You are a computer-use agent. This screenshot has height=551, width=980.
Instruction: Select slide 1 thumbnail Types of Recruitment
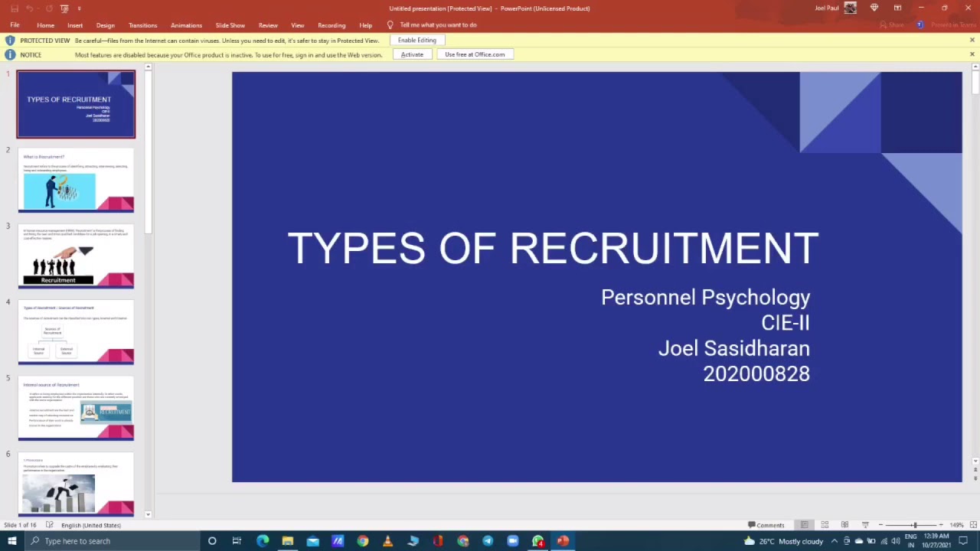click(x=76, y=104)
